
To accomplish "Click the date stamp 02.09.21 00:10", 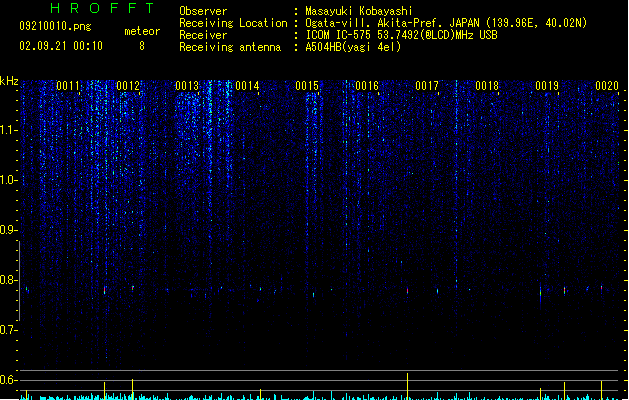I will 61,46.
